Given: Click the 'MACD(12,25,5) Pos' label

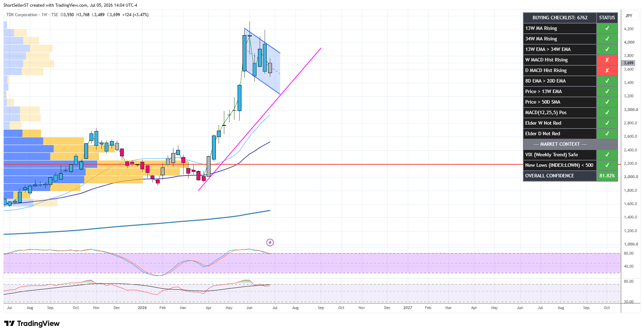Looking at the screenshot, I should click(x=546, y=112).
